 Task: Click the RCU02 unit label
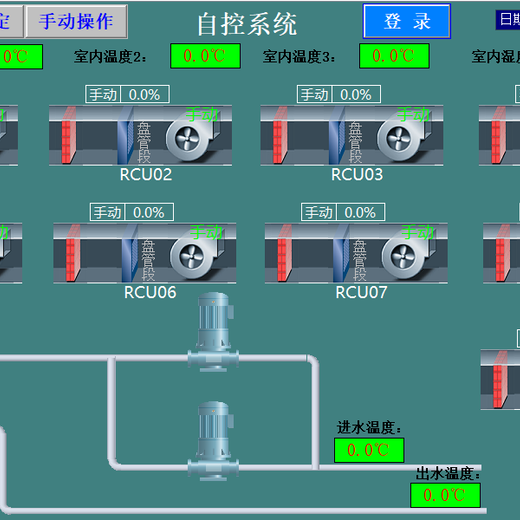146,174
